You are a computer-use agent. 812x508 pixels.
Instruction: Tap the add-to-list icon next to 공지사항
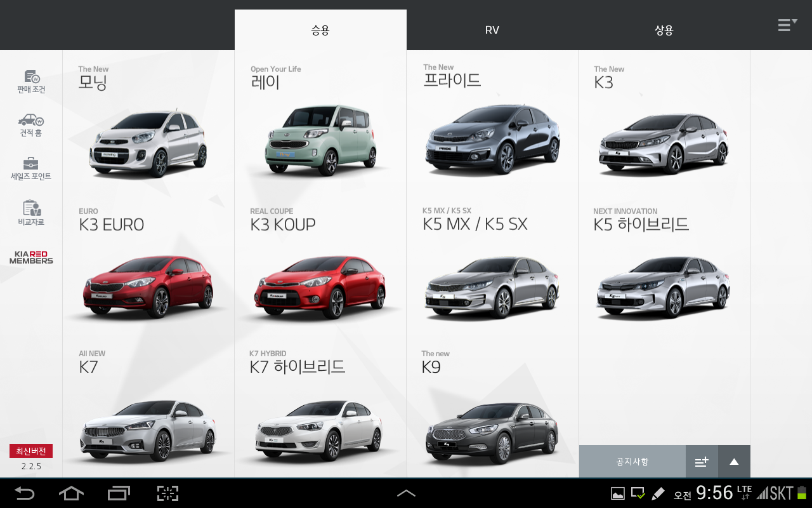click(702, 462)
